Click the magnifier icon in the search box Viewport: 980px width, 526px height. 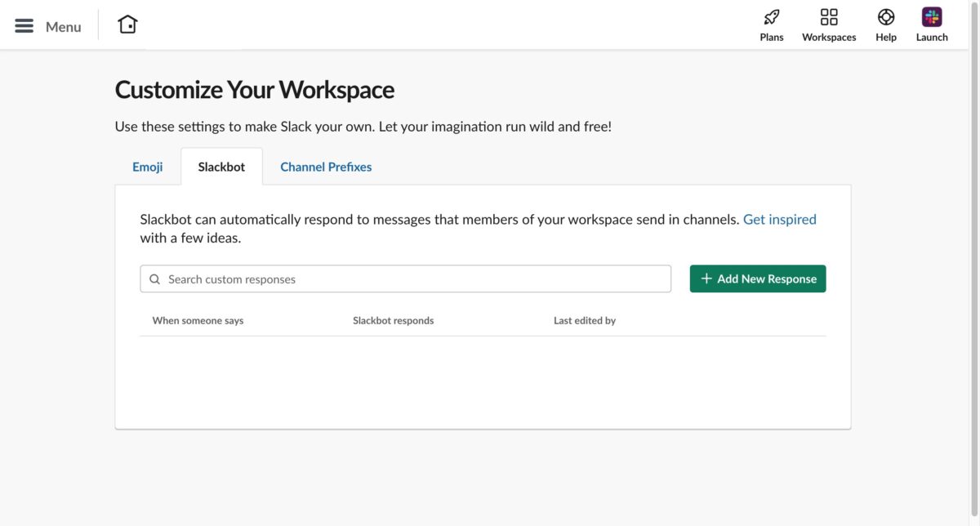[x=155, y=279]
